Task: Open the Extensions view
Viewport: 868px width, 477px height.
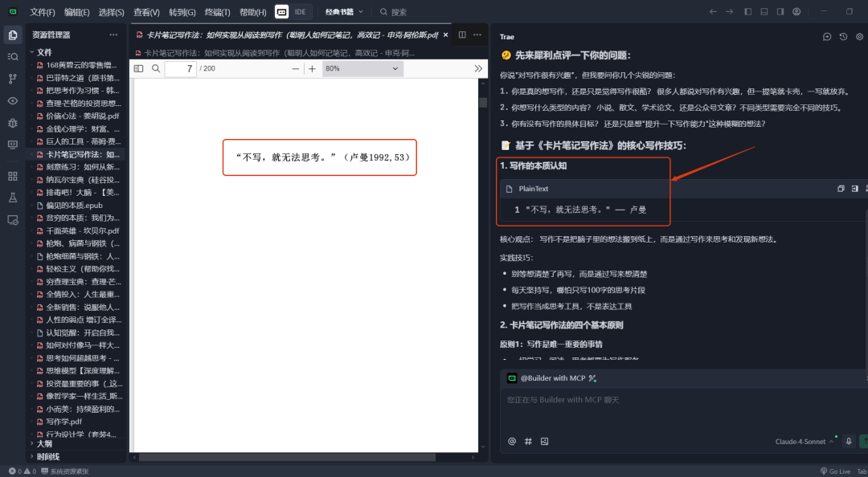Action: 12,176
